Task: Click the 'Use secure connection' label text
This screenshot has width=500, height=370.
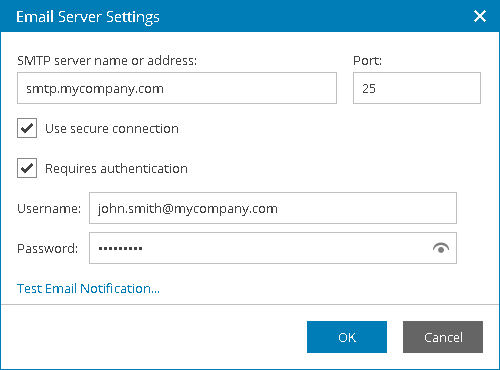Action: click(112, 129)
